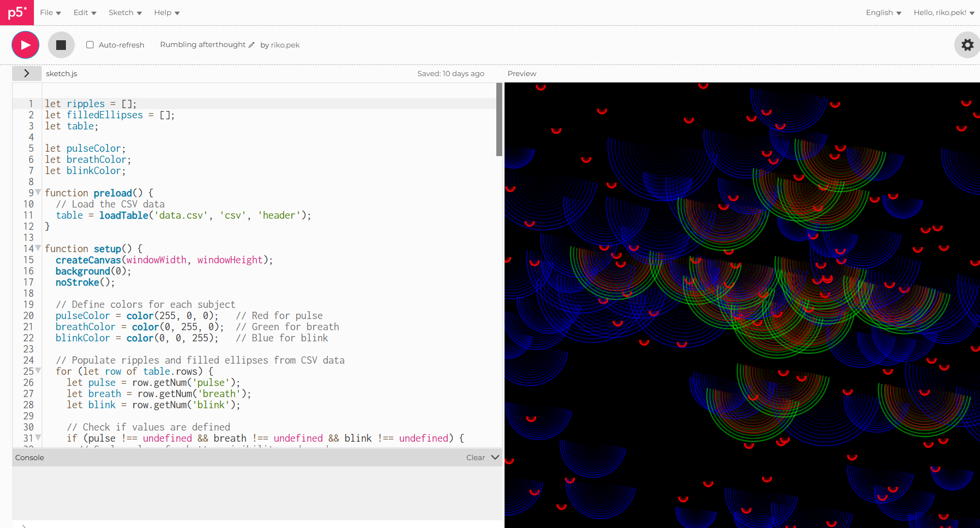Enable the Auto-refresh checkbox
Viewport: 980px width, 528px height.
pos(90,45)
